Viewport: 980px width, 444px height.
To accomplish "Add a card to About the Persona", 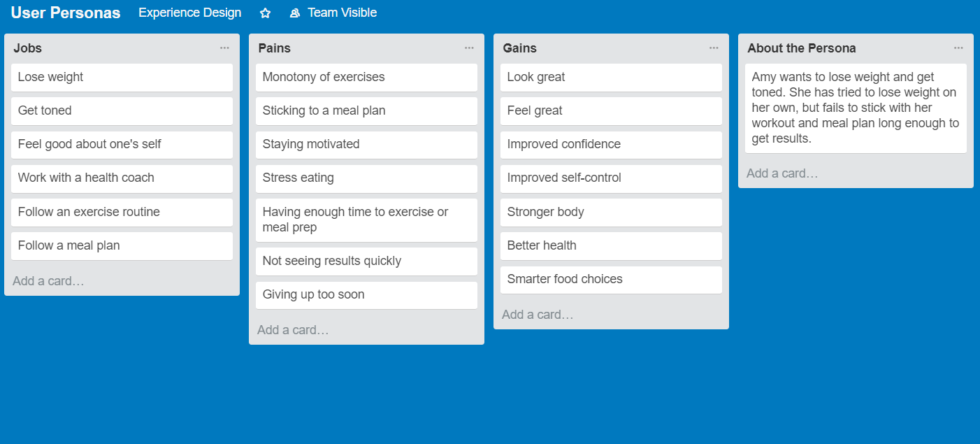I will [782, 173].
